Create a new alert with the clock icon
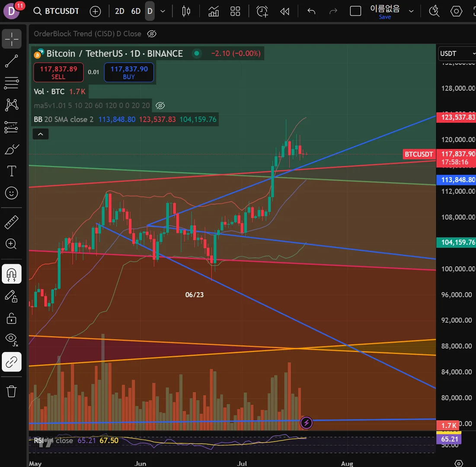Image resolution: width=476 pixels, height=467 pixels. click(262, 12)
